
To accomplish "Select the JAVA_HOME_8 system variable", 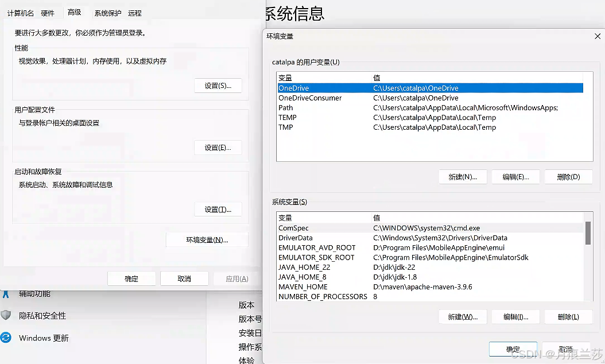I will point(430,277).
